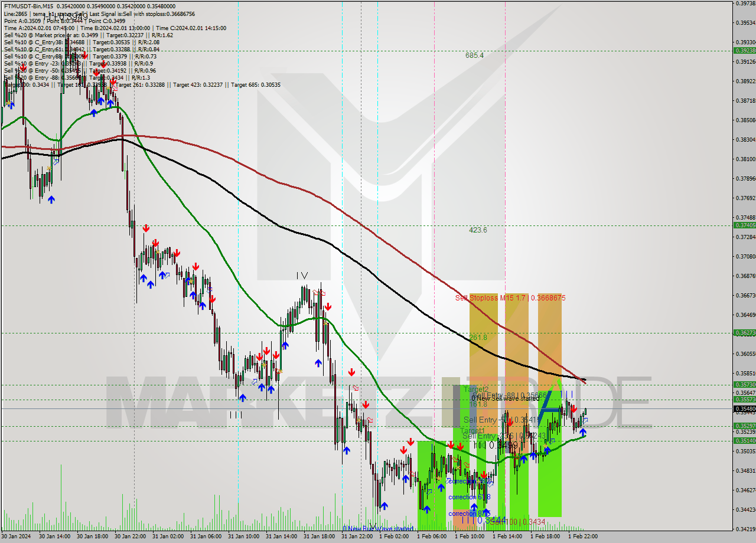
Task: Click the Target1 label
Action: pos(472,430)
